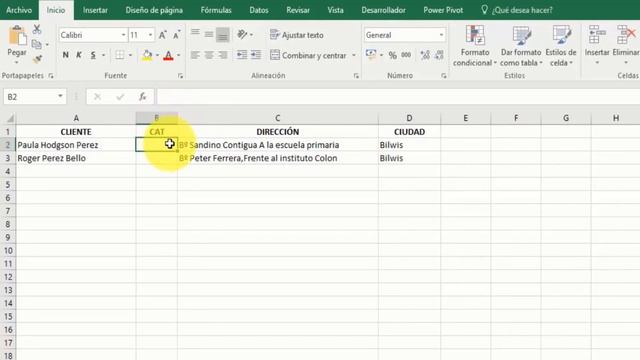The height and width of the screenshot is (360, 640).
Task: Click increase decimal places icon
Action: [x=425, y=55]
